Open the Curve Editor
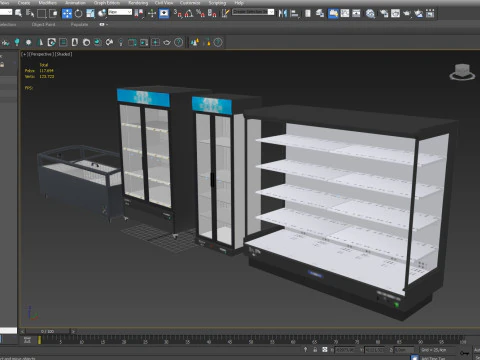This screenshot has height=360, width=480. pyautogui.click(x=345, y=13)
